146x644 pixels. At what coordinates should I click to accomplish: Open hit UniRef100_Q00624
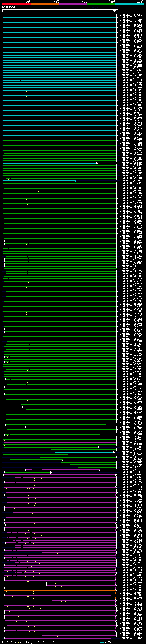(131, 203)
